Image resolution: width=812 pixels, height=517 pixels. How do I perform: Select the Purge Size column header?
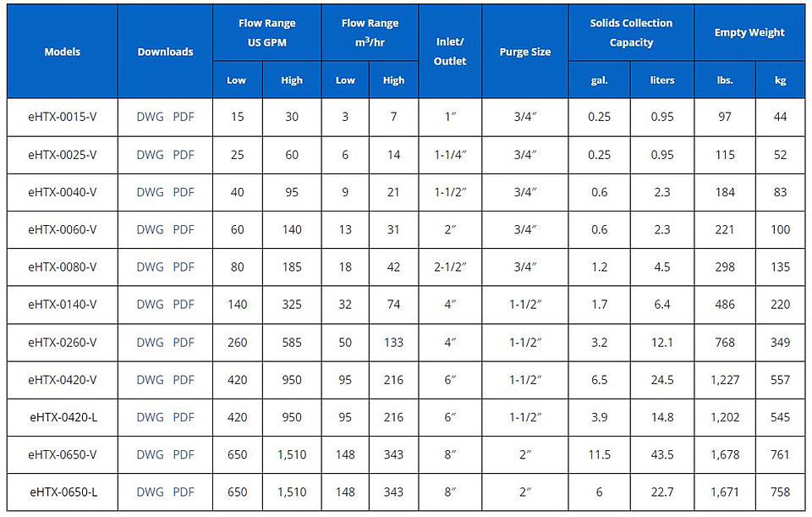[x=525, y=52]
